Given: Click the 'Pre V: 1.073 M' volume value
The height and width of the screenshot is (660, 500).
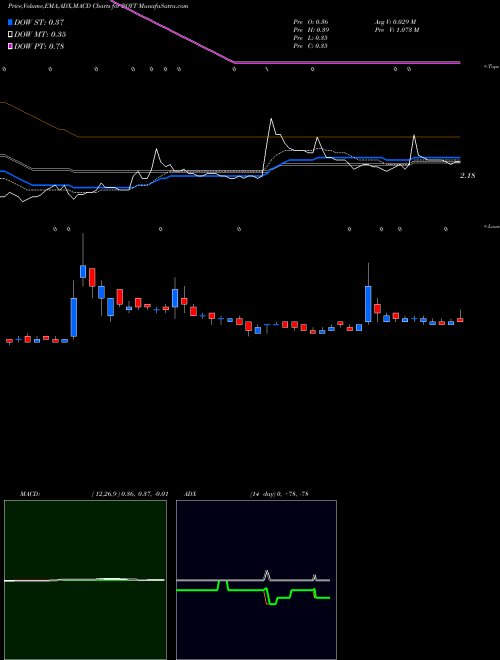Looking at the screenshot, I should pyautogui.click(x=397, y=30).
